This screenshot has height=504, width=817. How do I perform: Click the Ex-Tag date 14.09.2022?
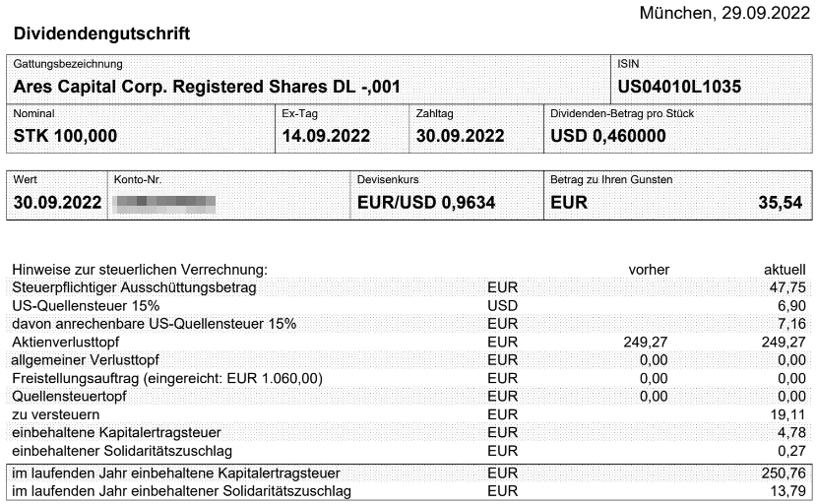coord(326,136)
